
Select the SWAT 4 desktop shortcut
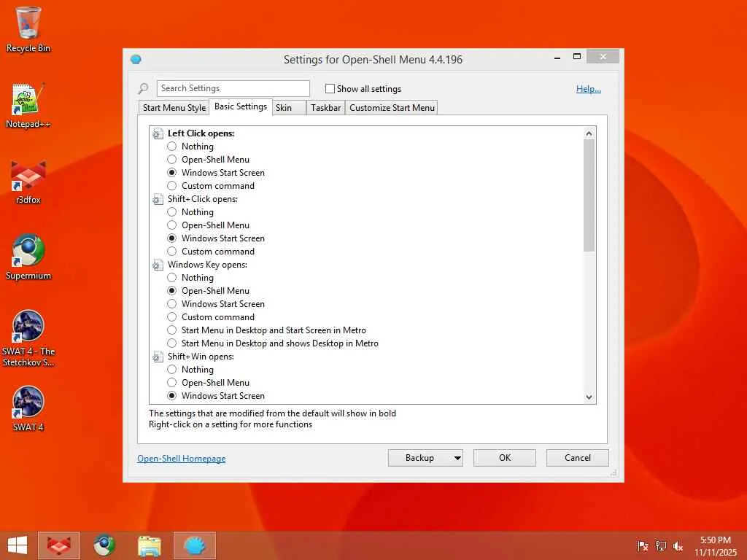(28, 408)
